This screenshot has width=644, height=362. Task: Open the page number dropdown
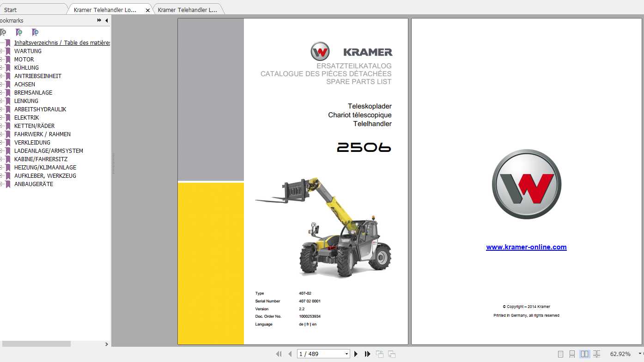346,354
